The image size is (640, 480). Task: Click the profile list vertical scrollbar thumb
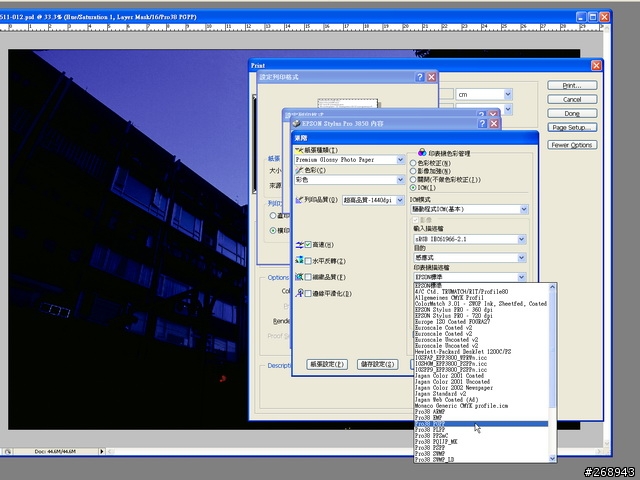552,349
